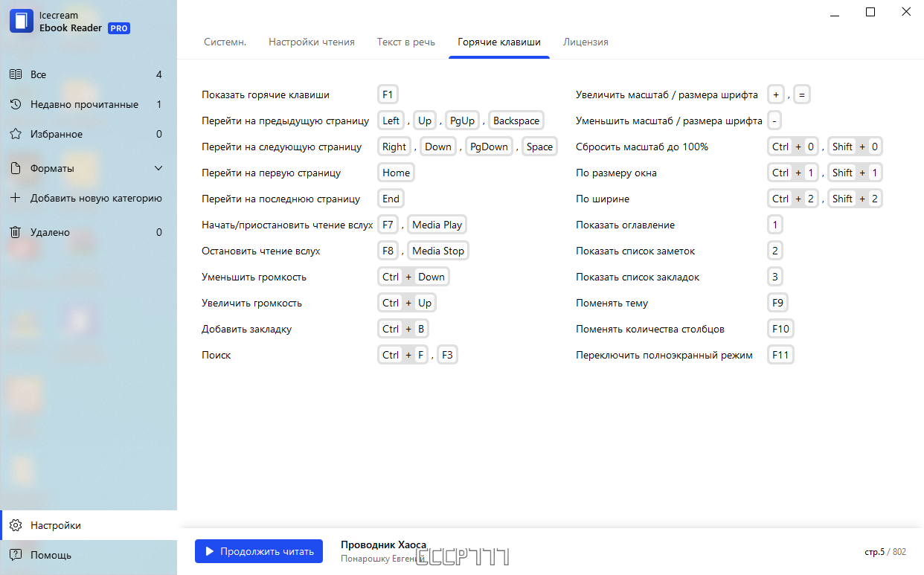Click the Settings gear icon
Screen dimensions: 924x575
(15, 525)
